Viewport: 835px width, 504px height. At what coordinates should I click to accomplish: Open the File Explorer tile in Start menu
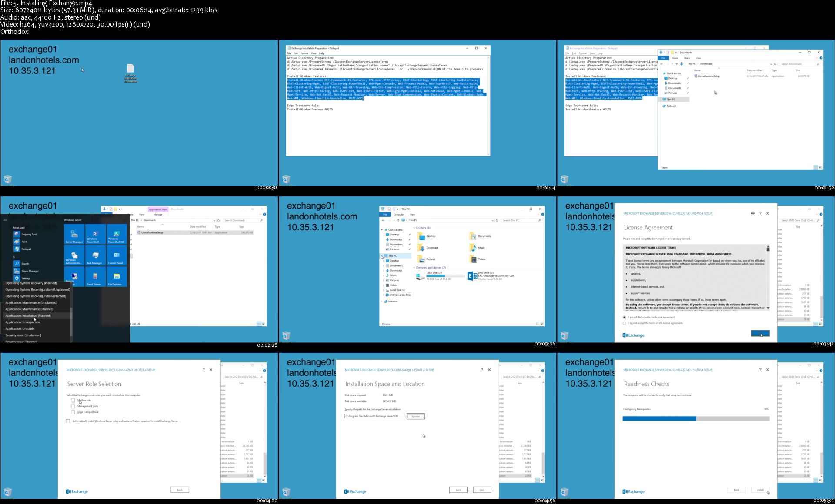point(117,277)
